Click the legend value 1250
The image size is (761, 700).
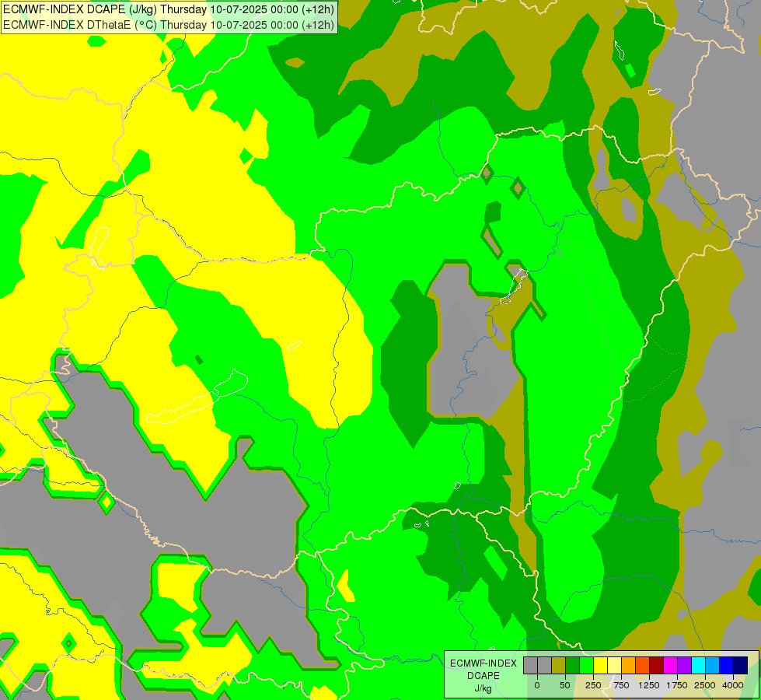pyautogui.click(x=649, y=685)
